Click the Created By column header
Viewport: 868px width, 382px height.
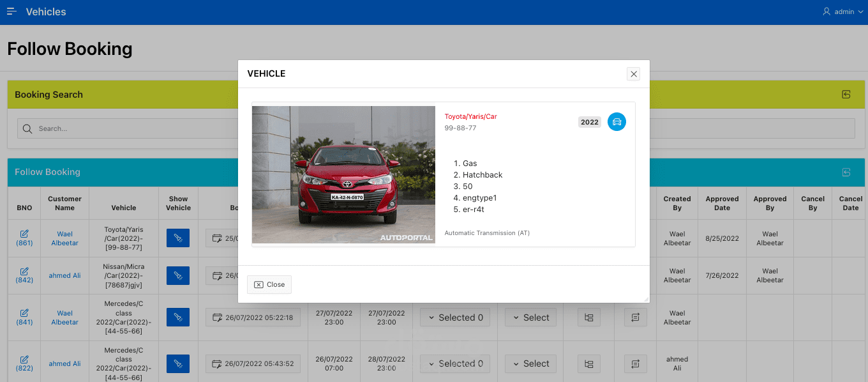[x=677, y=203]
